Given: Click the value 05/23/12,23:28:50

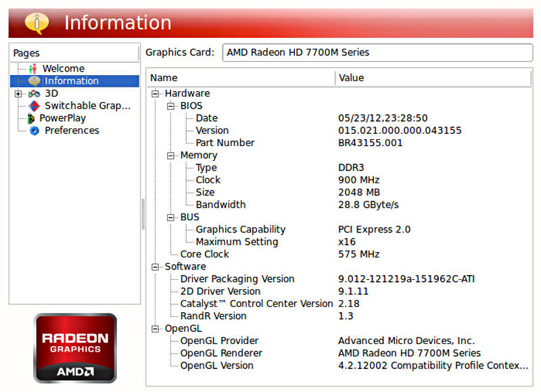Looking at the screenshot, I should (x=383, y=118).
